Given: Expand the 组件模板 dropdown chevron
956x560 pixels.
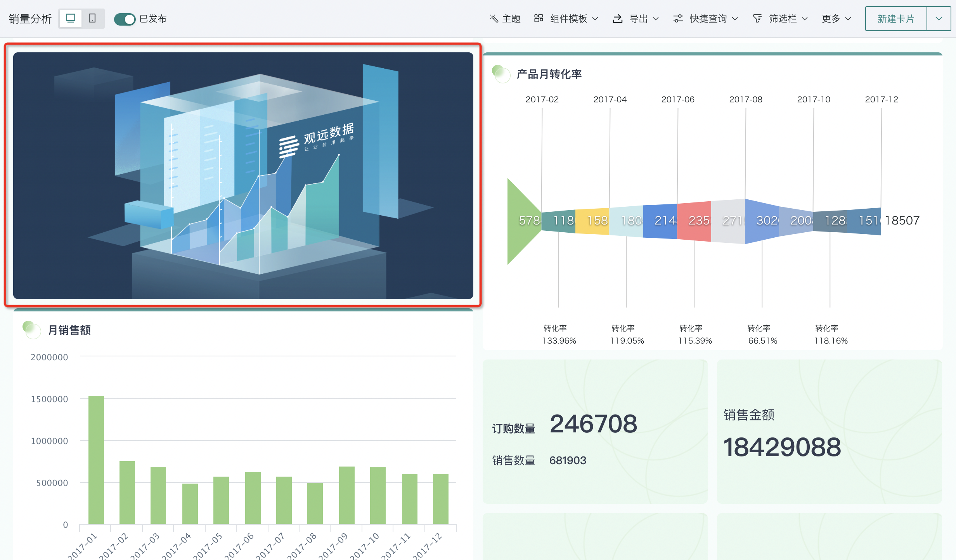Looking at the screenshot, I should pos(595,19).
